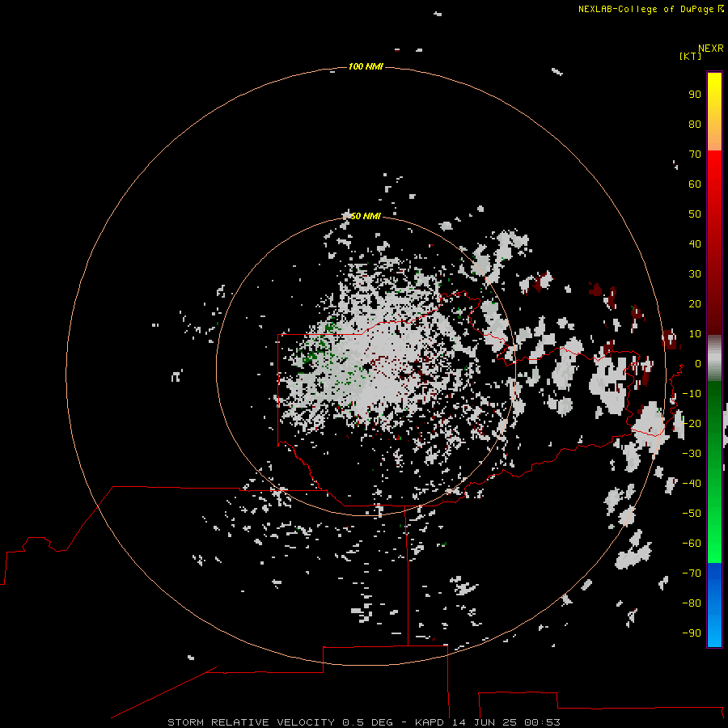Click the 14 JUN 25 date in the caption

pyautogui.click(x=485, y=722)
